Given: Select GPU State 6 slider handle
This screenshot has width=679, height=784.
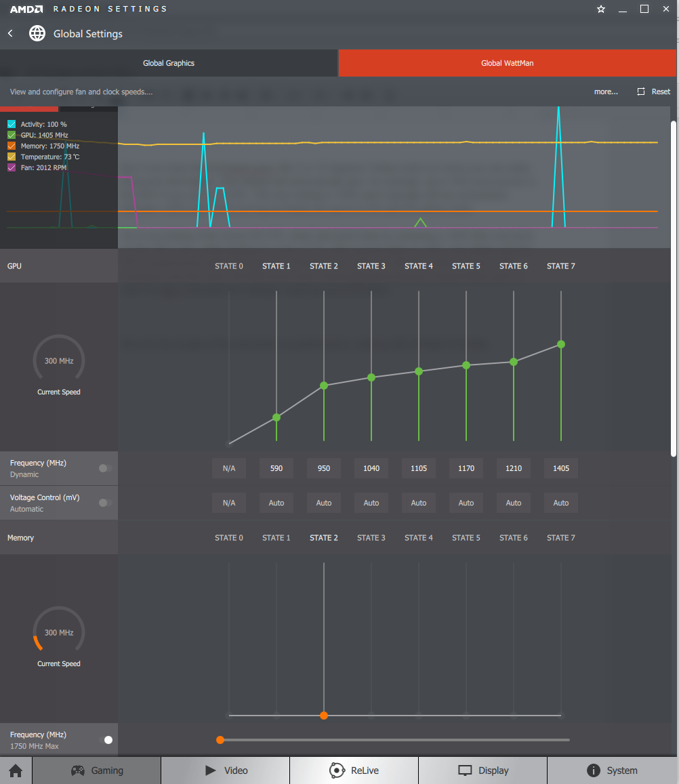Looking at the screenshot, I should click(x=514, y=362).
